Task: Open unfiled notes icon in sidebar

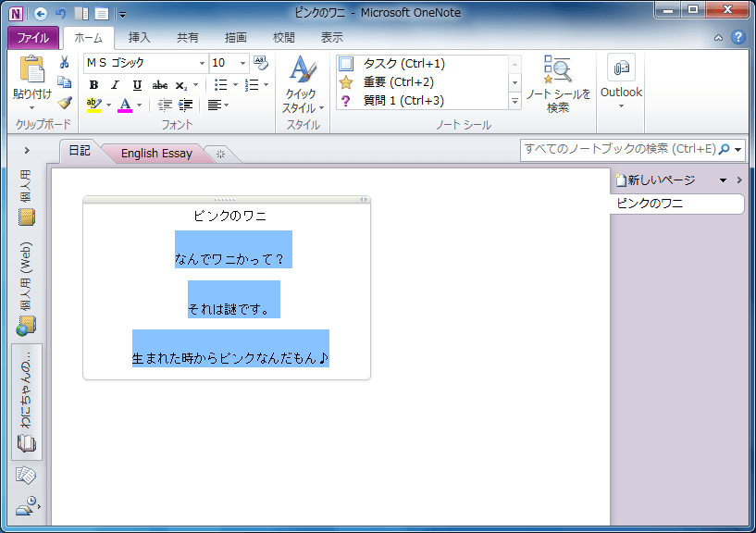Action: [x=26, y=476]
